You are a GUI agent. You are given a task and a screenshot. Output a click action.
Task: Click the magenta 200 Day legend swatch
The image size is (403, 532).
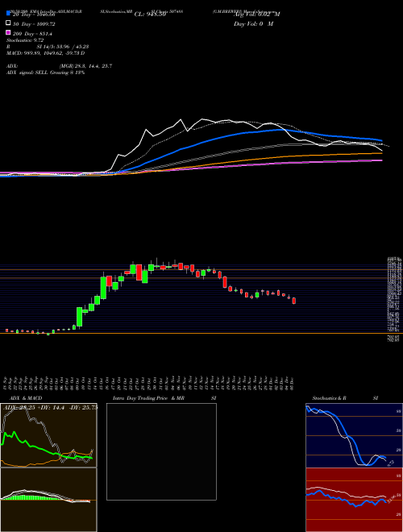tap(8, 32)
